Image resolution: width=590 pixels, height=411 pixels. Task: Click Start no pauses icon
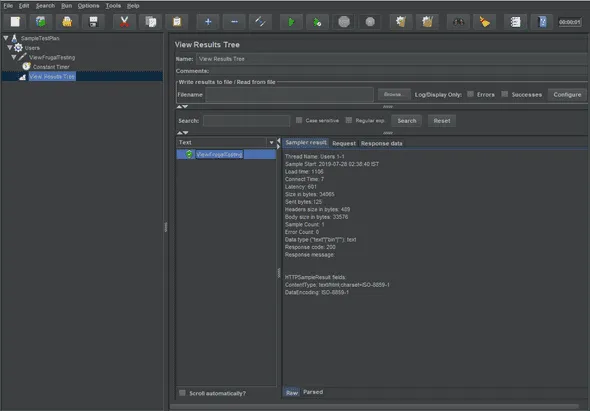tap(317, 22)
